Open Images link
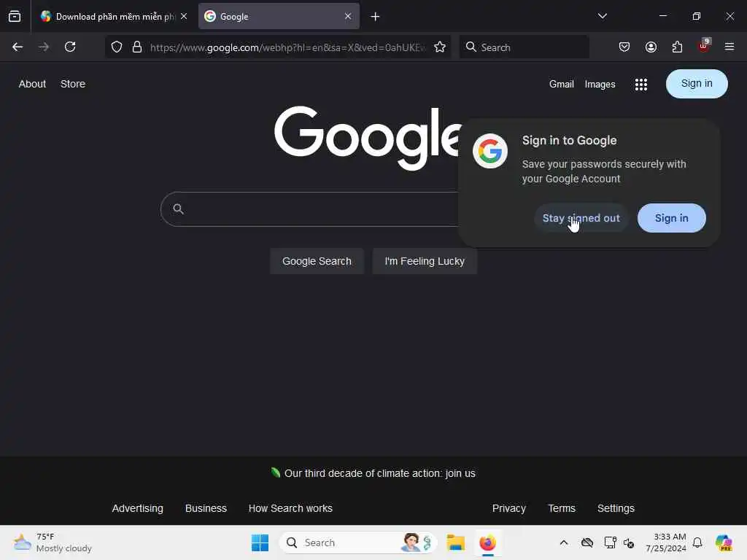Image resolution: width=747 pixels, height=560 pixels. click(x=600, y=85)
